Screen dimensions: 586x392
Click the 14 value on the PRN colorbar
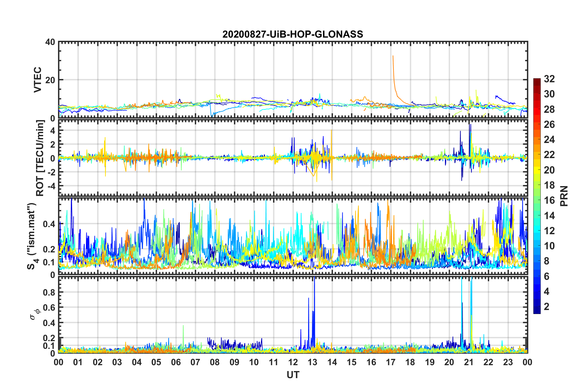pyautogui.click(x=549, y=215)
